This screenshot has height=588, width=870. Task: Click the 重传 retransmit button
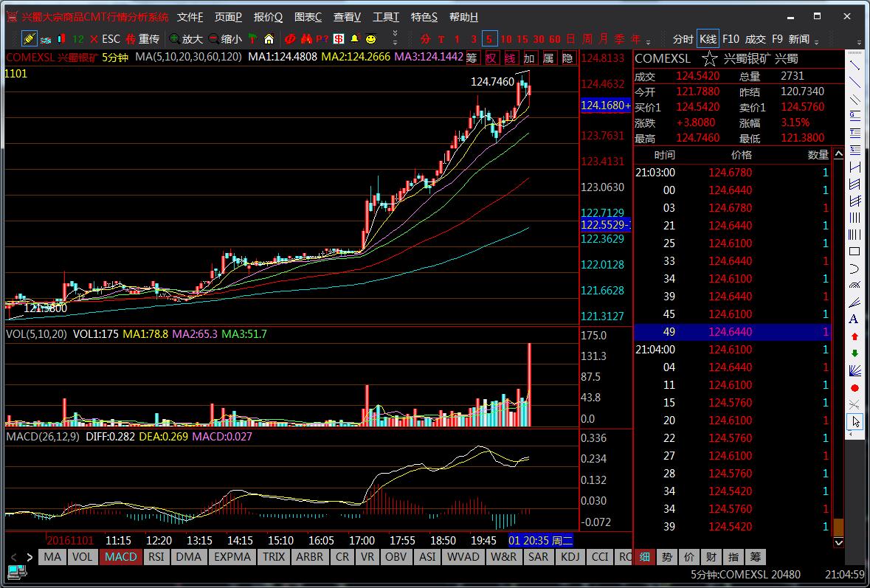[142, 39]
